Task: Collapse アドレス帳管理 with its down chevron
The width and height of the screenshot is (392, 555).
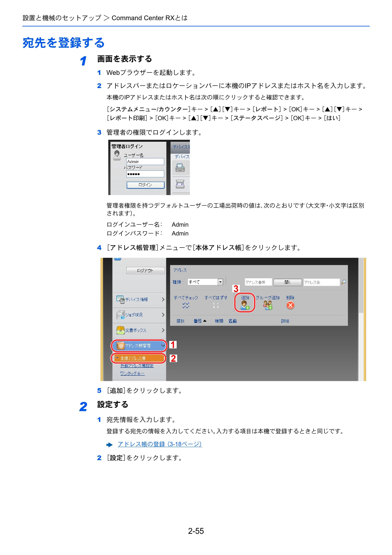Action: (163, 346)
